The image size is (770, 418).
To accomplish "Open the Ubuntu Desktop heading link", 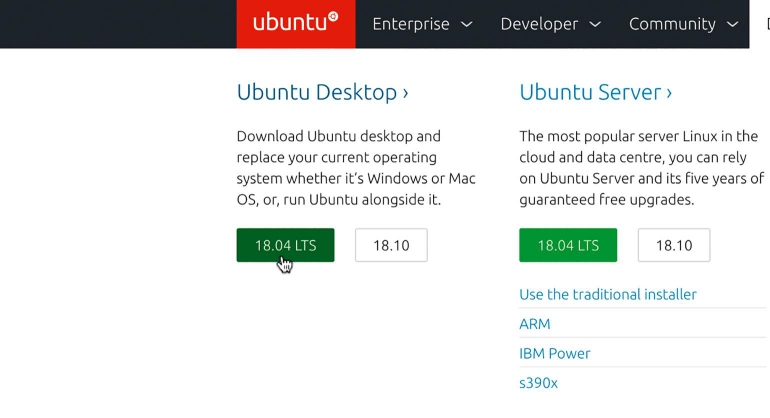I will (x=317, y=92).
